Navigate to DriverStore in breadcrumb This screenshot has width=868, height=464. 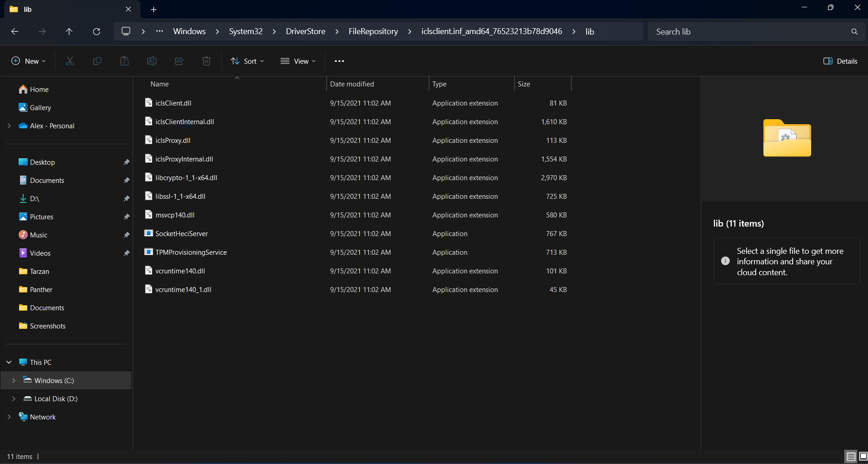(x=306, y=31)
